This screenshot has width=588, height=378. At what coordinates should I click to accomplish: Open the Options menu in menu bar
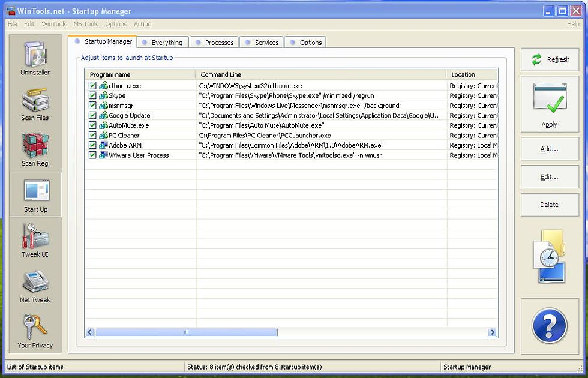pos(116,24)
